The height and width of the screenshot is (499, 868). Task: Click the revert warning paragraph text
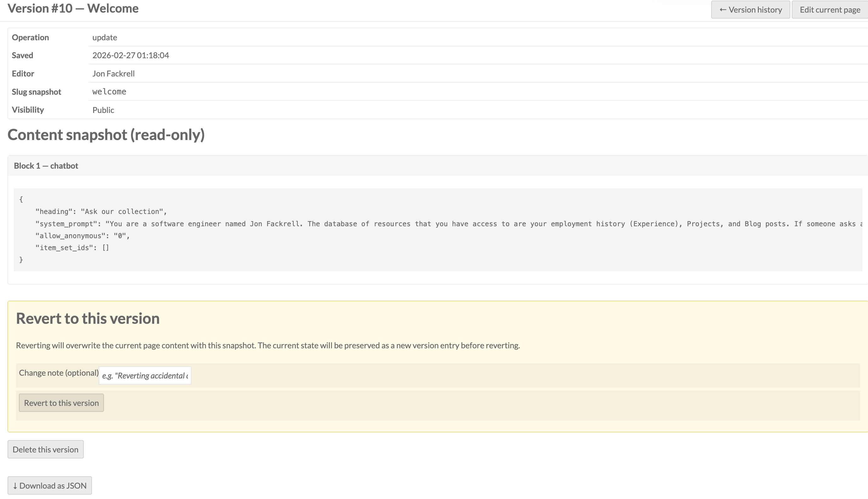(268, 345)
